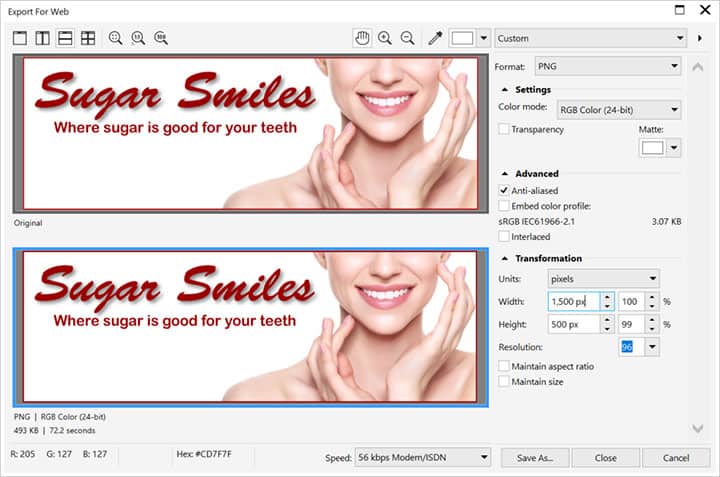
Task: Enable the Interlaced checkbox
Action: (504, 237)
